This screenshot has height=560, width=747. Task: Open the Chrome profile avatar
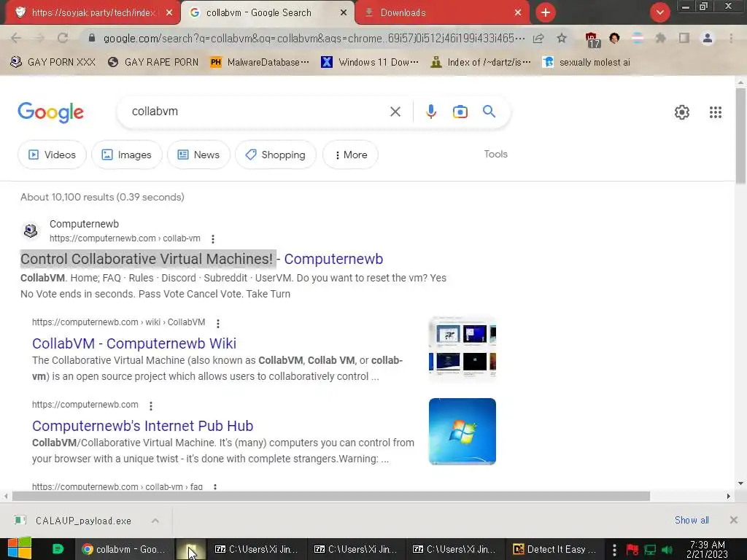click(x=708, y=38)
